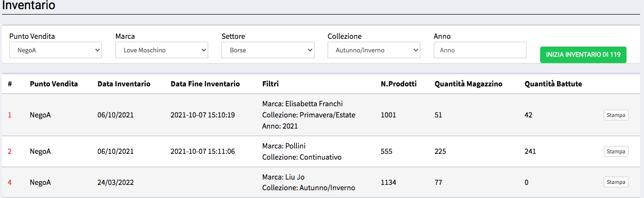
Task: Expand the Settore dropdown showing Borse
Action: 268,50
